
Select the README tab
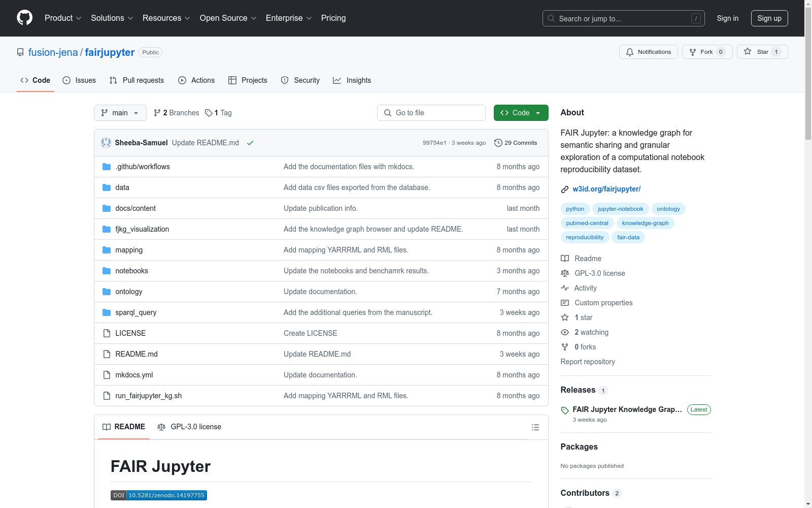click(x=124, y=427)
